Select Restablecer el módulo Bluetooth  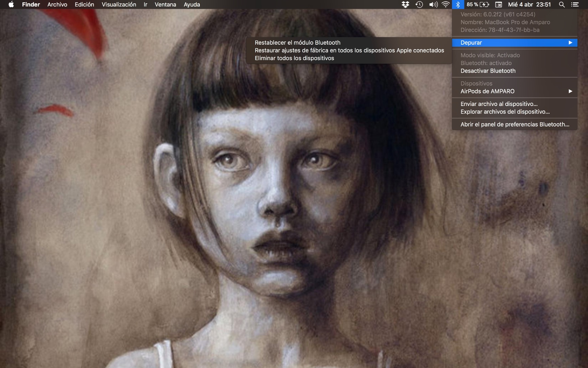349,43
